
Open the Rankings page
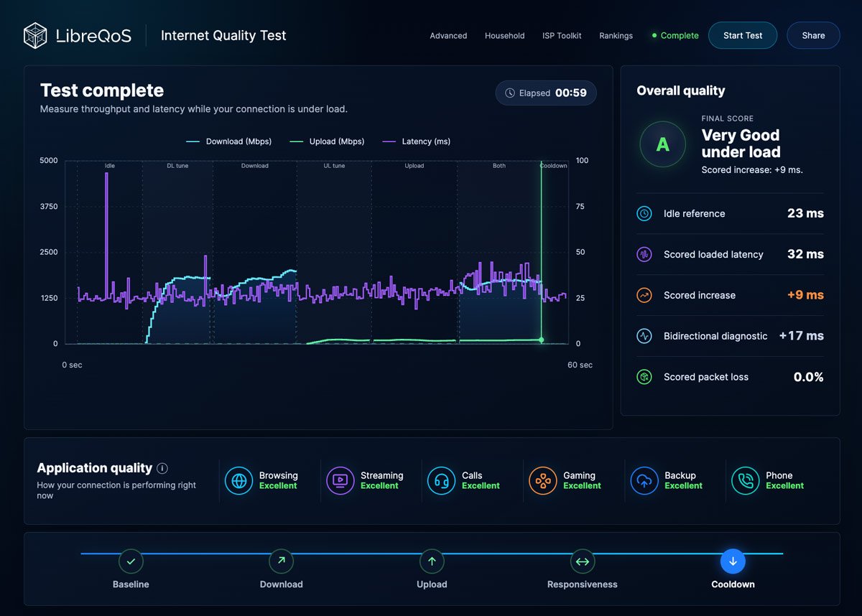[616, 35]
